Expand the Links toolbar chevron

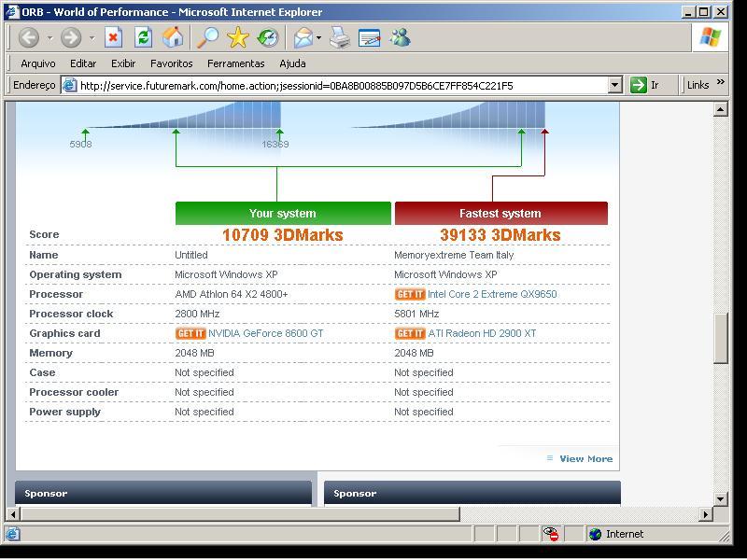click(721, 82)
